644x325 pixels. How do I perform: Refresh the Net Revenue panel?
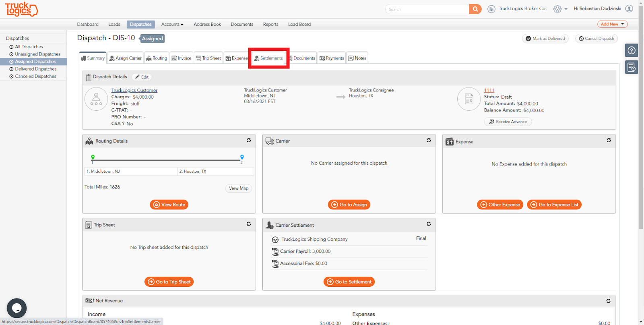[x=609, y=301]
